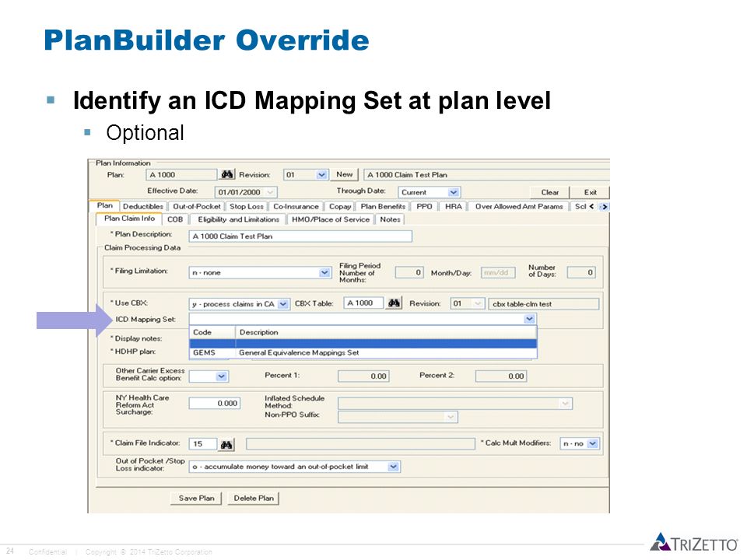
Task: Switch to the COB sub-tab
Action: tap(175, 219)
